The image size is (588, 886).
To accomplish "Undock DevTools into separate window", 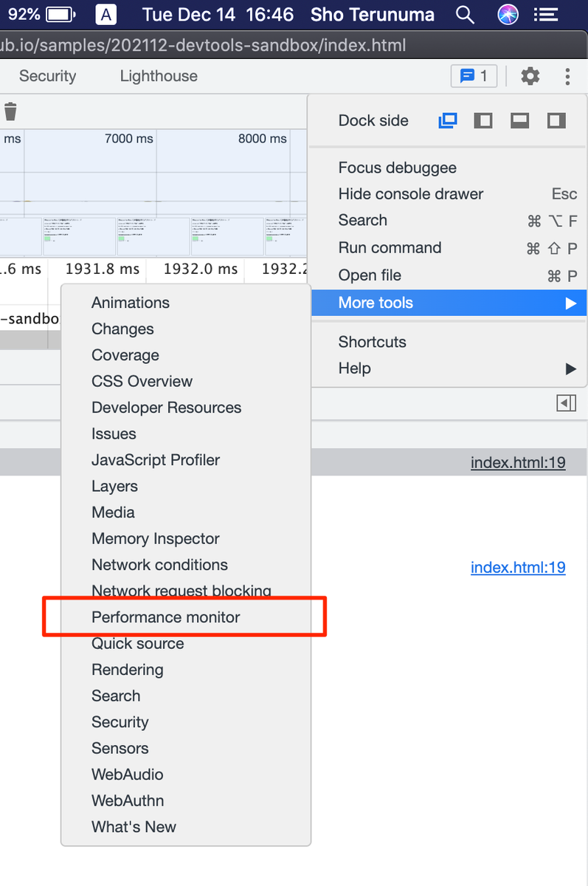I will click(x=448, y=120).
